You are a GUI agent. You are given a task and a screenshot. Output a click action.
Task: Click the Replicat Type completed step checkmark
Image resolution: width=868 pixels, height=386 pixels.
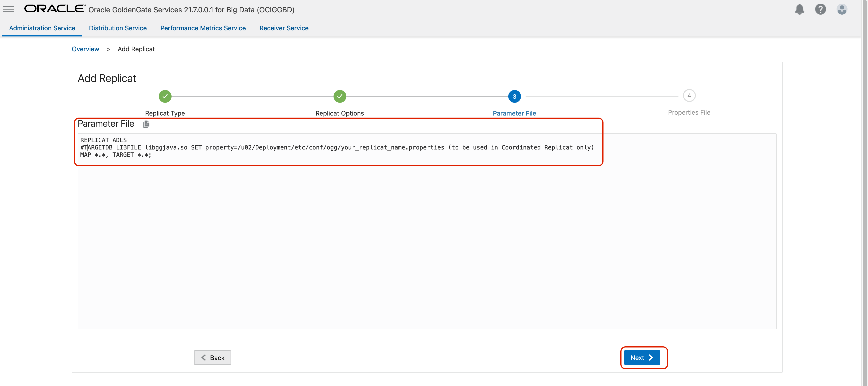pos(165,96)
